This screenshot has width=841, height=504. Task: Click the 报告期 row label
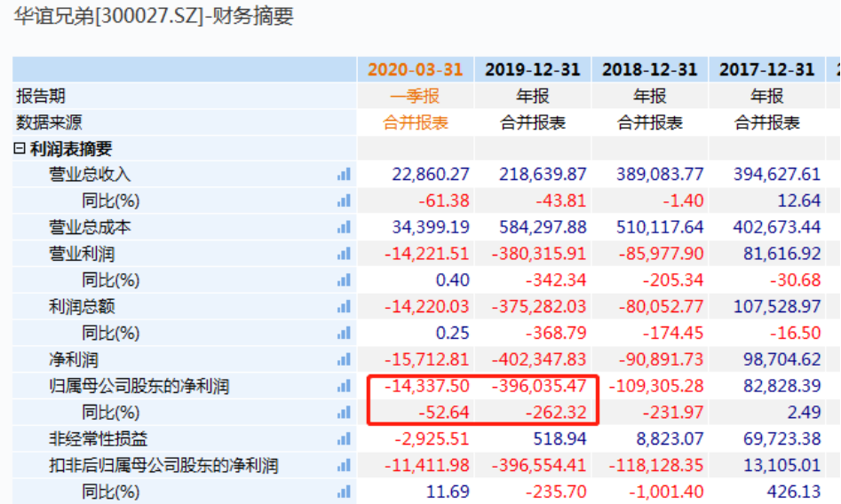coord(41,96)
